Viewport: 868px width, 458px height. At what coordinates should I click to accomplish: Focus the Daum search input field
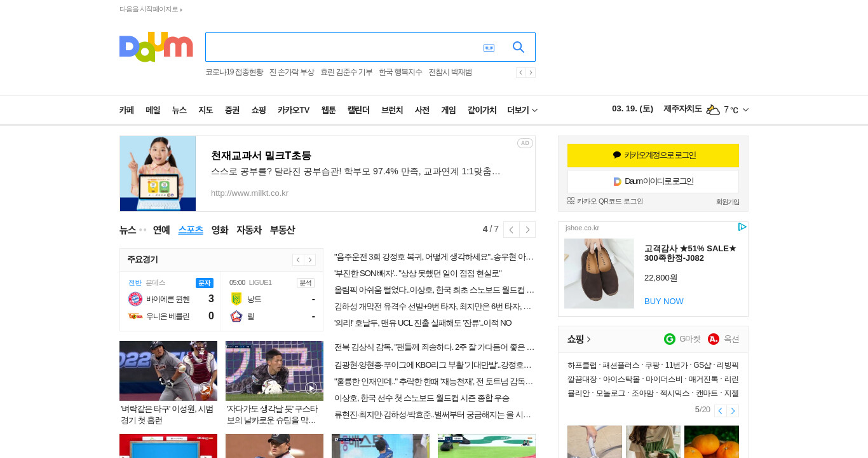(x=343, y=47)
